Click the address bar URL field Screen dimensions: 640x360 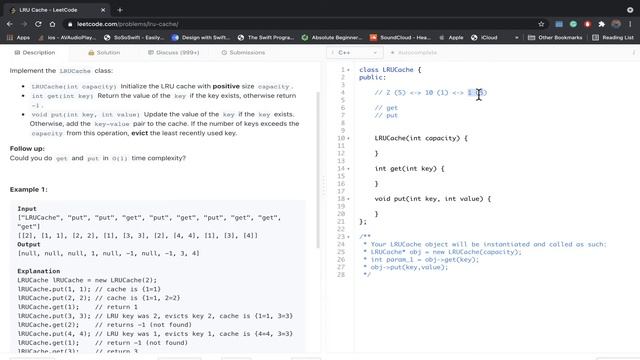(302, 24)
